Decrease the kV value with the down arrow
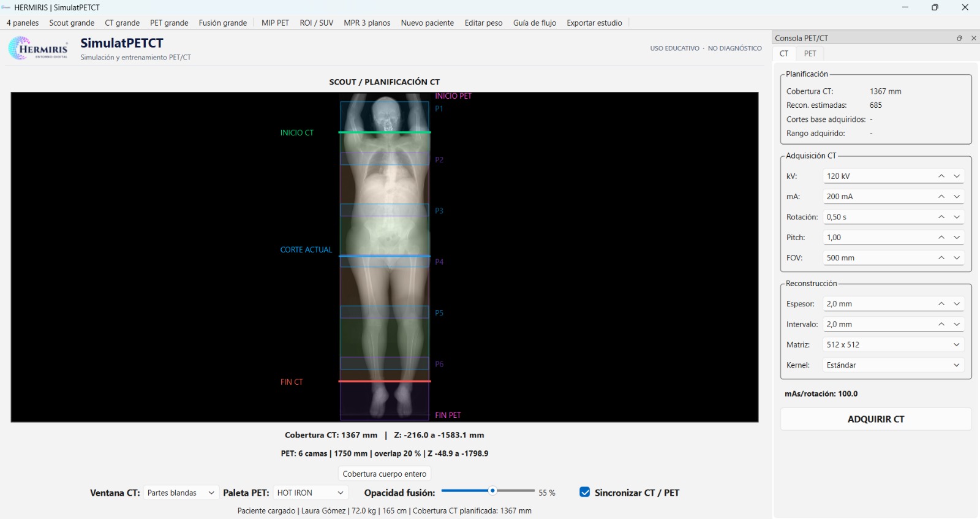This screenshot has height=519, width=980. pyautogui.click(x=957, y=176)
